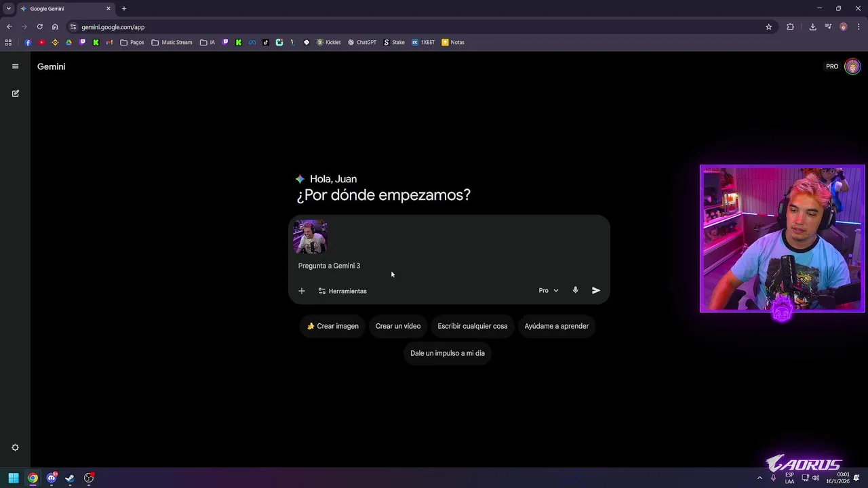The width and height of the screenshot is (868, 488).
Task: Open the ESP LAA language switcher
Action: (x=789, y=478)
